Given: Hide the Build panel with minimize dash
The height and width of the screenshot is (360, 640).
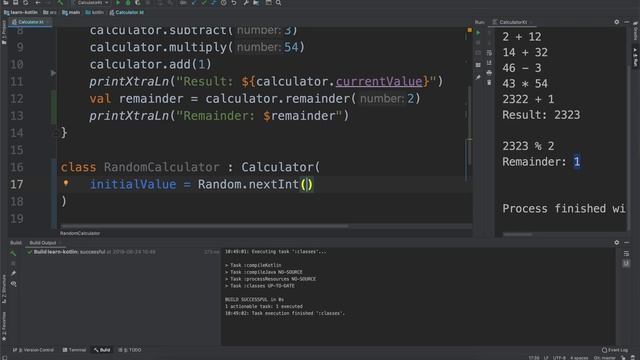Looking at the screenshot, I should pos(627,242).
